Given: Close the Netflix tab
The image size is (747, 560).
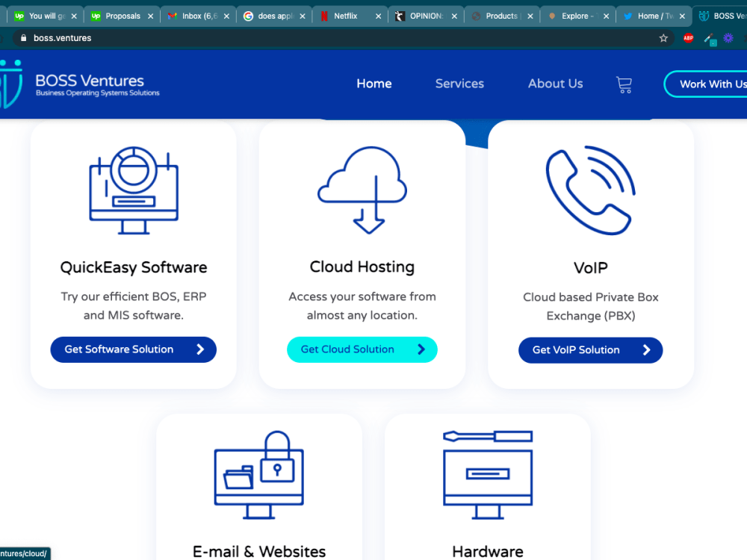Looking at the screenshot, I should [x=378, y=16].
